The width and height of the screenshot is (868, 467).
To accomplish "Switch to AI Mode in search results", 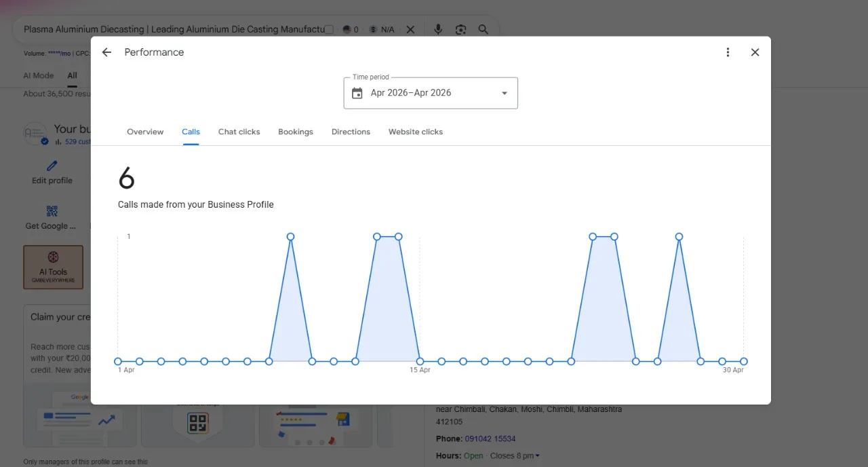I will click(39, 75).
